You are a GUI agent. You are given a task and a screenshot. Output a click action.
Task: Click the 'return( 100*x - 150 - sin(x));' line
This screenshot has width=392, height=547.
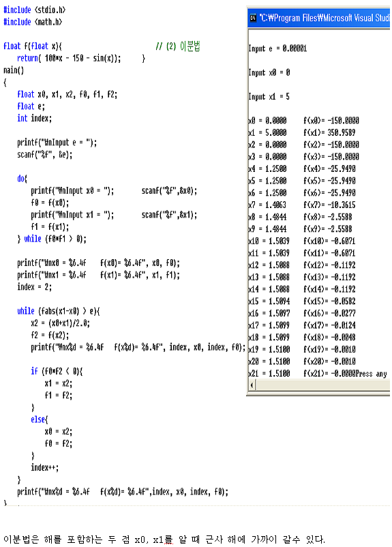[x=69, y=58]
